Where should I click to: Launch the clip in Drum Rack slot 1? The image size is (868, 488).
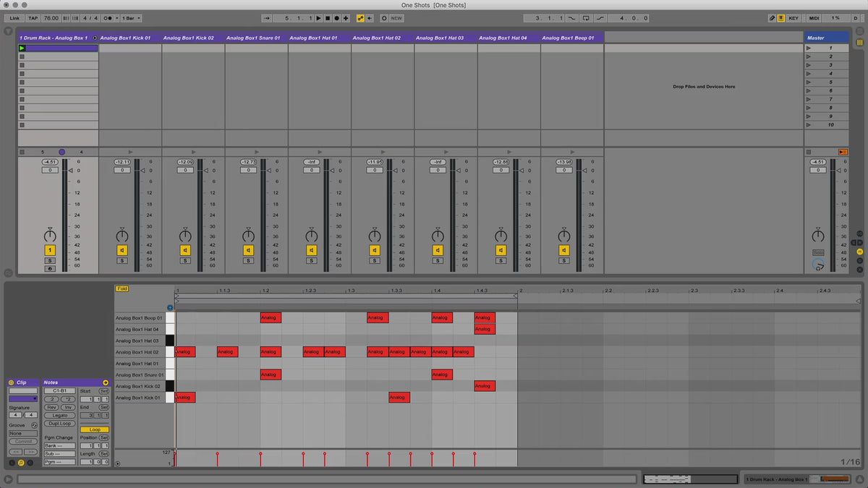(22, 48)
